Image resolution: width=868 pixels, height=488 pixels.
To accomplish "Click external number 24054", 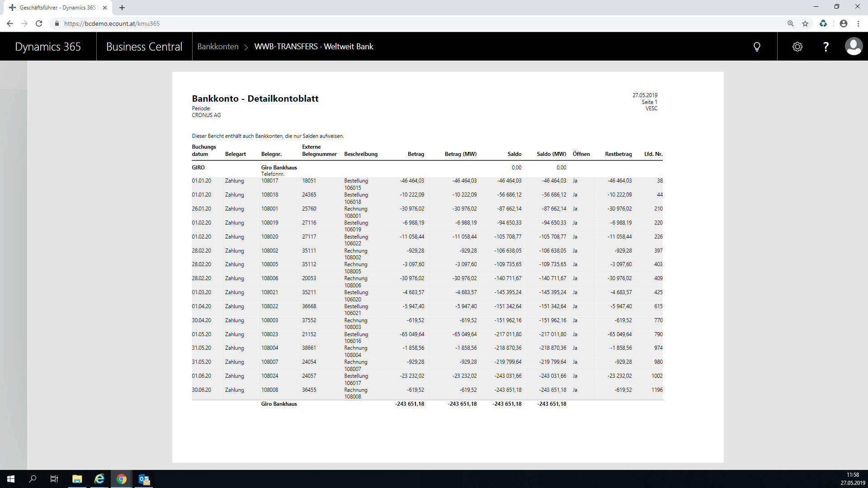I will [309, 362].
